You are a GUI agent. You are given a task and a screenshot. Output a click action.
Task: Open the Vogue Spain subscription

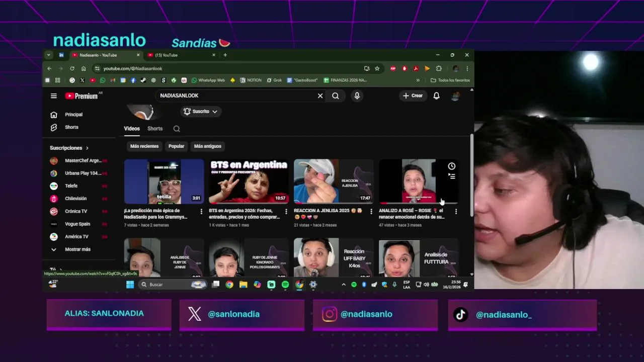(78, 224)
